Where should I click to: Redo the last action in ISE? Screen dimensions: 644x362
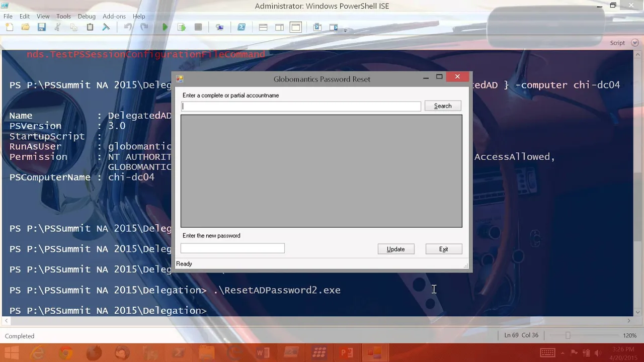tap(144, 27)
